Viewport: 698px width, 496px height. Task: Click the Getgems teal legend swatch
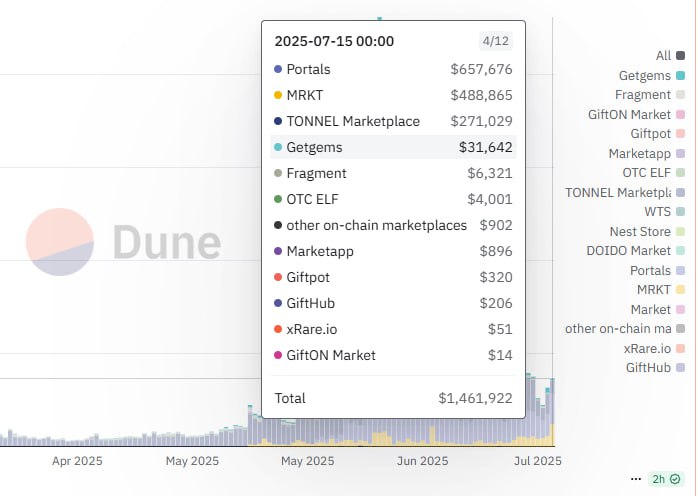(x=680, y=75)
